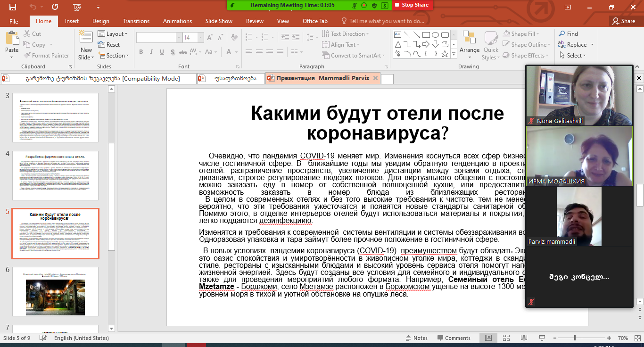Screen dimensions: 644x347
Task: Open the font name dropdown arrow
Action: click(x=179, y=37)
